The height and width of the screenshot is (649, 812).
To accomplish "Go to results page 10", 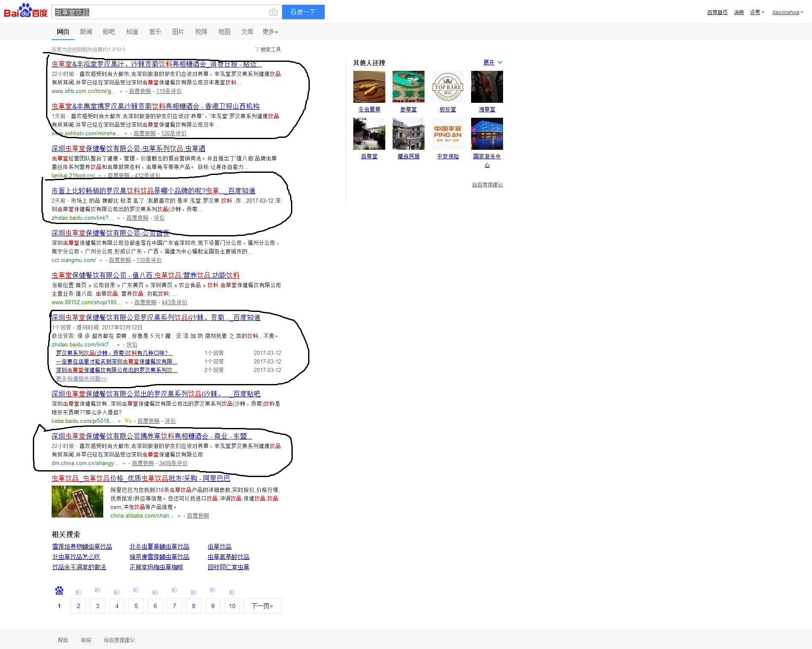I will coord(232,606).
